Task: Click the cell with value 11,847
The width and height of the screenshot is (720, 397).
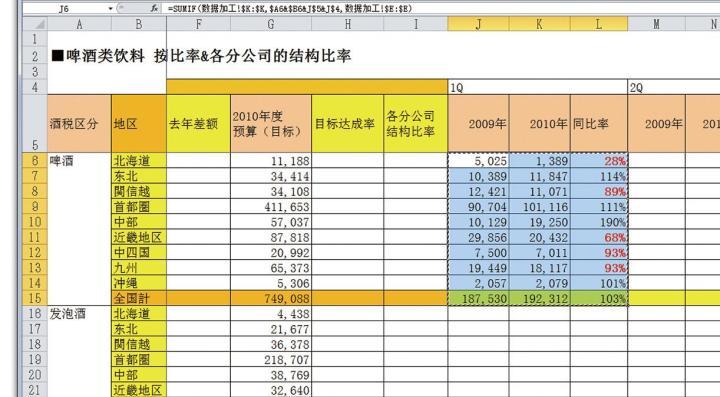Action: pos(540,176)
